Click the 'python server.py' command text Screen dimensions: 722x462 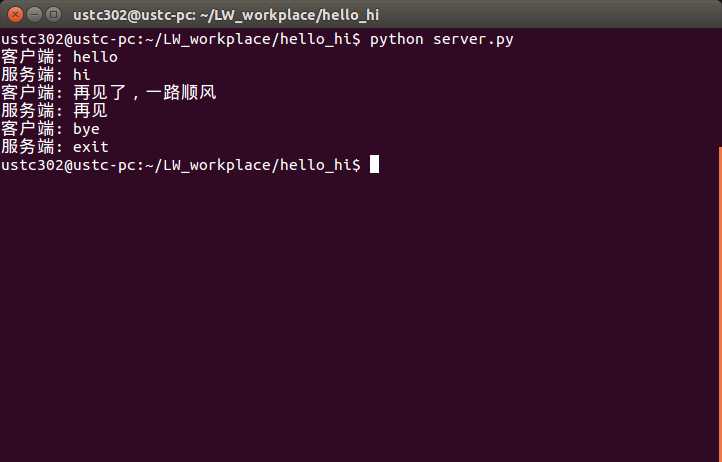pos(442,39)
